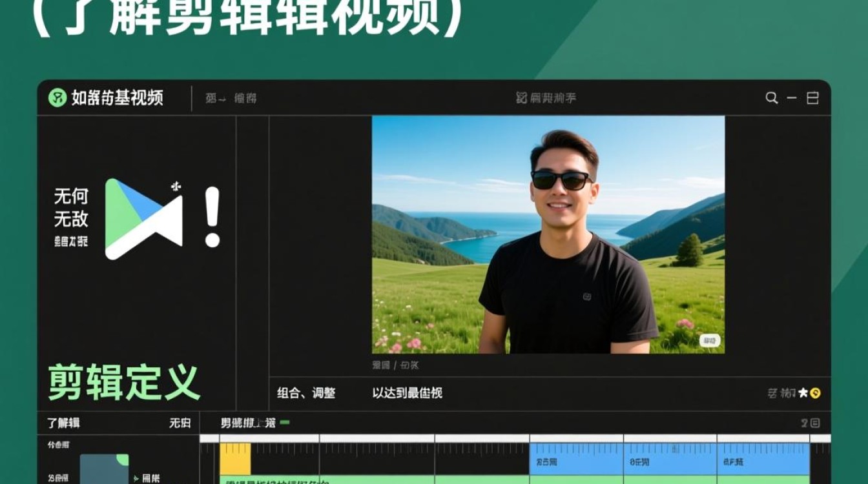The height and width of the screenshot is (484, 868).
Task: Select the leftmost blue clip on the timeline
Action: (x=576, y=459)
